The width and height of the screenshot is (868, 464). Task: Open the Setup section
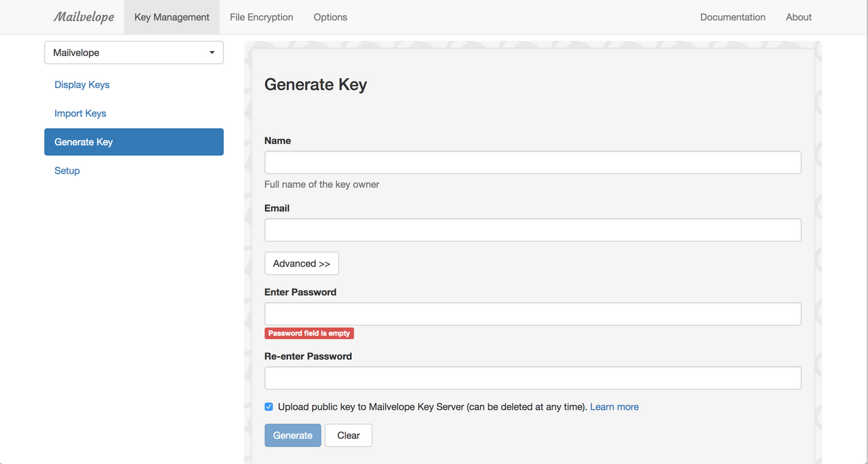coord(66,170)
